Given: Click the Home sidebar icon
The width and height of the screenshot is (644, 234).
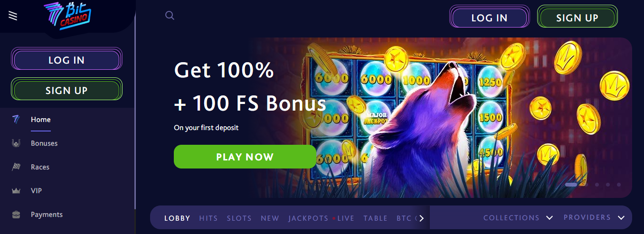Looking at the screenshot, I should (x=16, y=120).
